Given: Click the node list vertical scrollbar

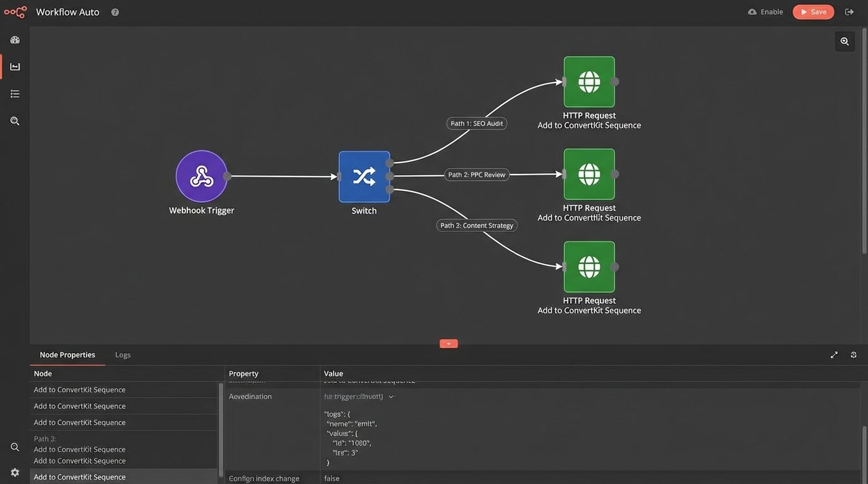Looking at the screenshot, I should click(221, 429).
